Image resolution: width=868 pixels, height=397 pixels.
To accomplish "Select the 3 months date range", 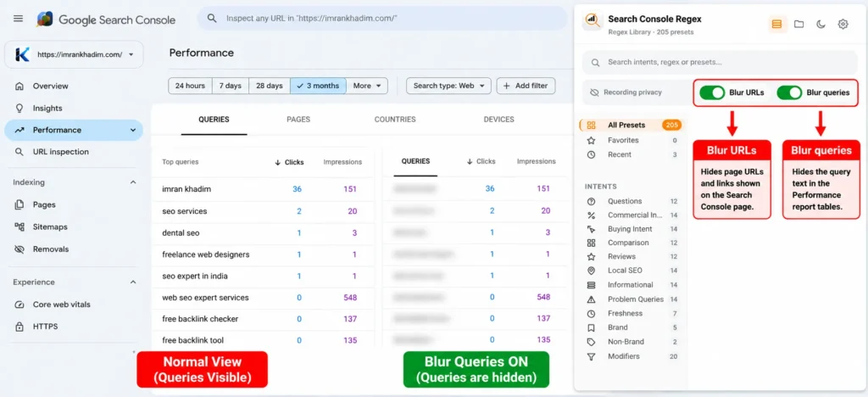I will point(319,86).
